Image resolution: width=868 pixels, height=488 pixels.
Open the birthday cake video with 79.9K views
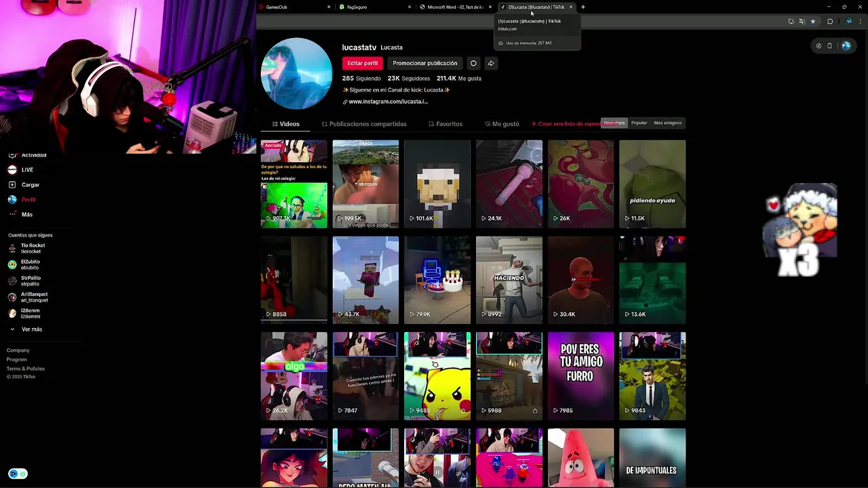437,280
